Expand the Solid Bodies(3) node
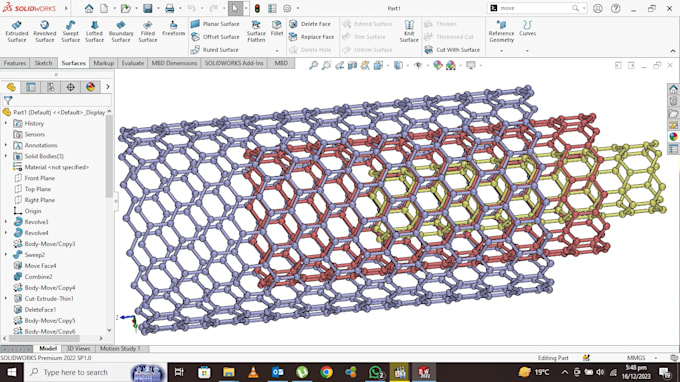Viewport: 680px width, 382px height. click(6, 156)
